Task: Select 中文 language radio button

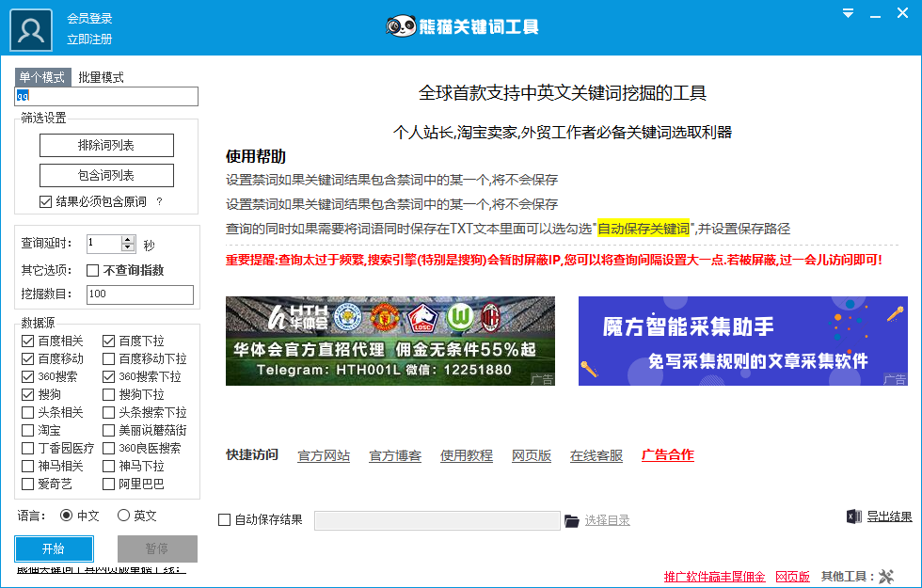Action: pyautogui.click(x=67, y=516)
